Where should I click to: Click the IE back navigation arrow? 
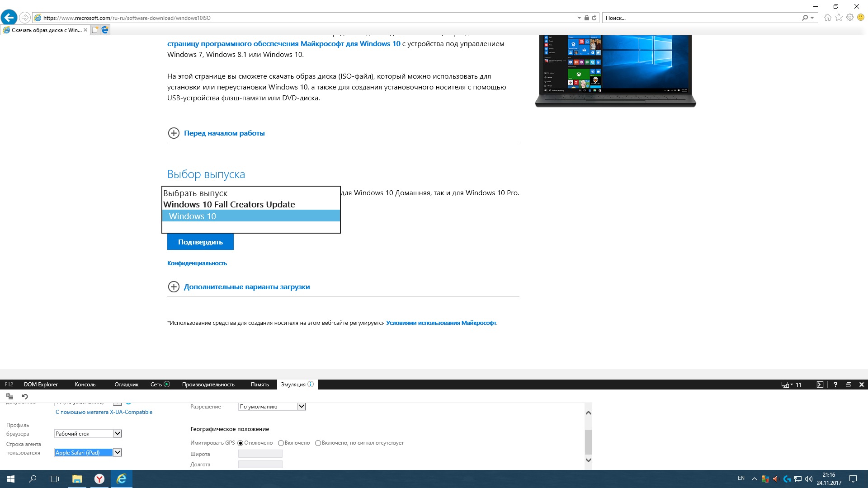point(9,18)
